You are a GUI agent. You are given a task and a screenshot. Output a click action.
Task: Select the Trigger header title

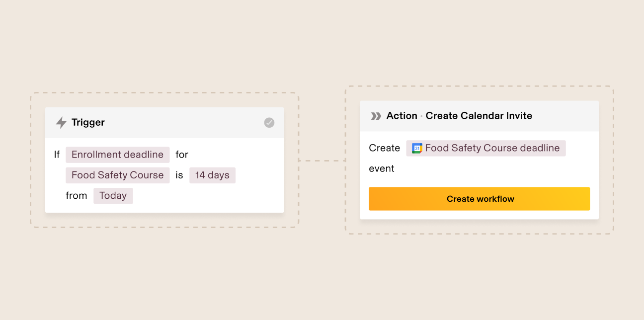(88, 122)
